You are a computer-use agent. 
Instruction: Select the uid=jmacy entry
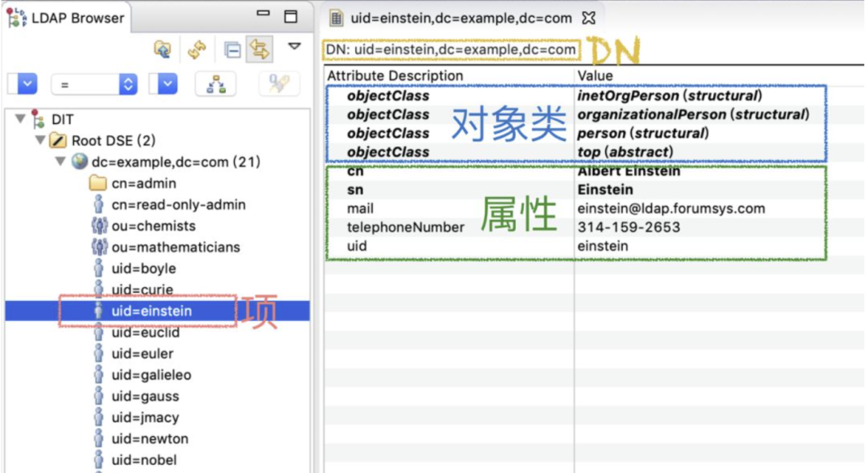click(145, 417)
